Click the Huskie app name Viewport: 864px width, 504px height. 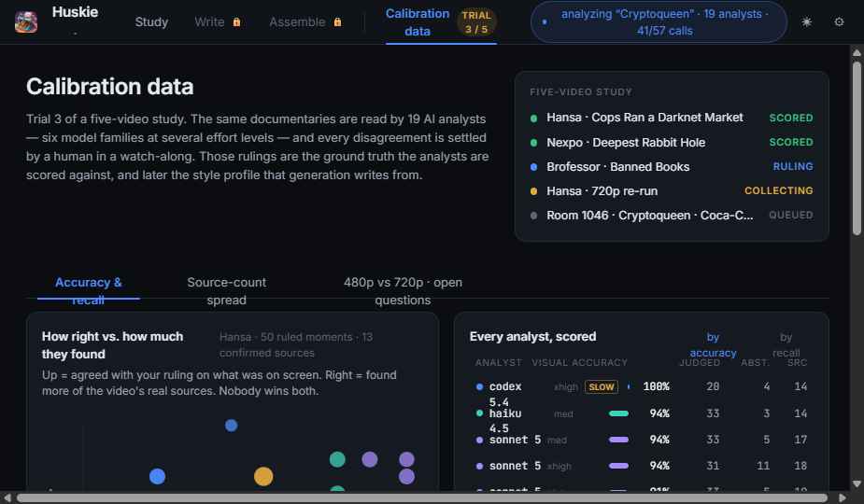[x=75, y=12]
